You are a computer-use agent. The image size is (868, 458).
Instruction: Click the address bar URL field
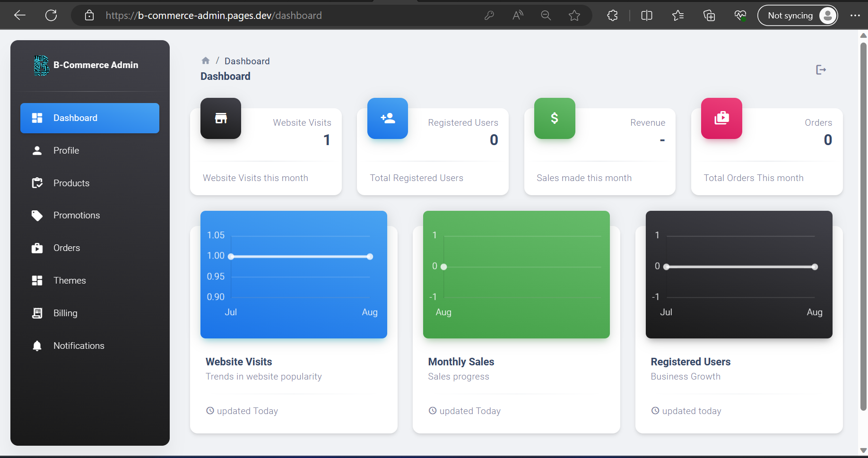(x=213, y=15)
